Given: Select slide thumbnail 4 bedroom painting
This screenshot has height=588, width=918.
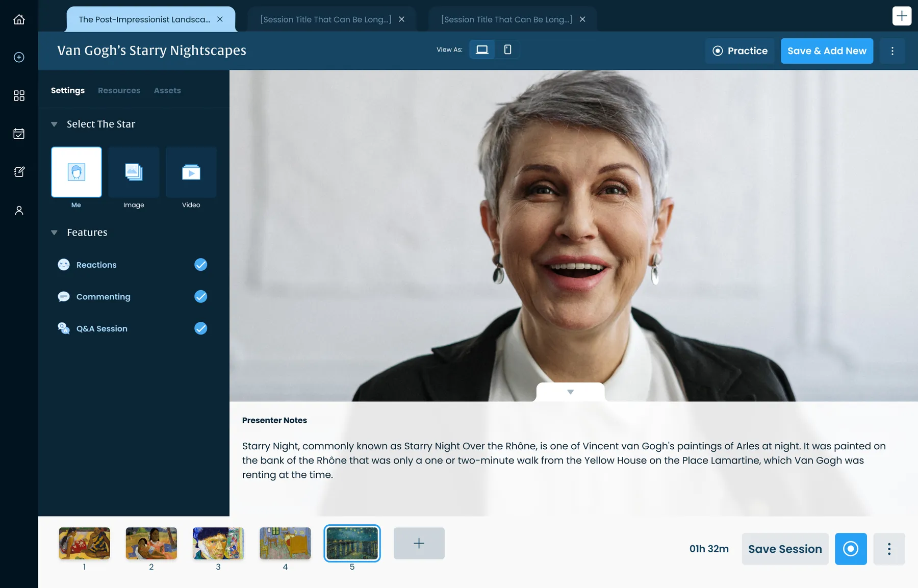Looking at the screenshot, I should pyautogui.click(x=285, y=543).
